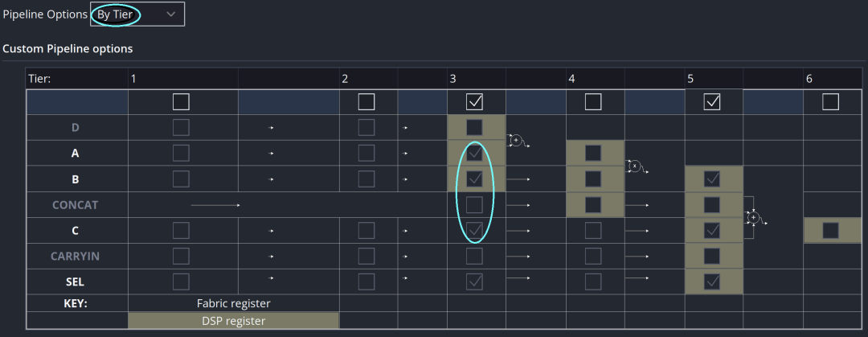
Task: Toggle the A row Tier 4 DSP register
Action: (593, 153)
